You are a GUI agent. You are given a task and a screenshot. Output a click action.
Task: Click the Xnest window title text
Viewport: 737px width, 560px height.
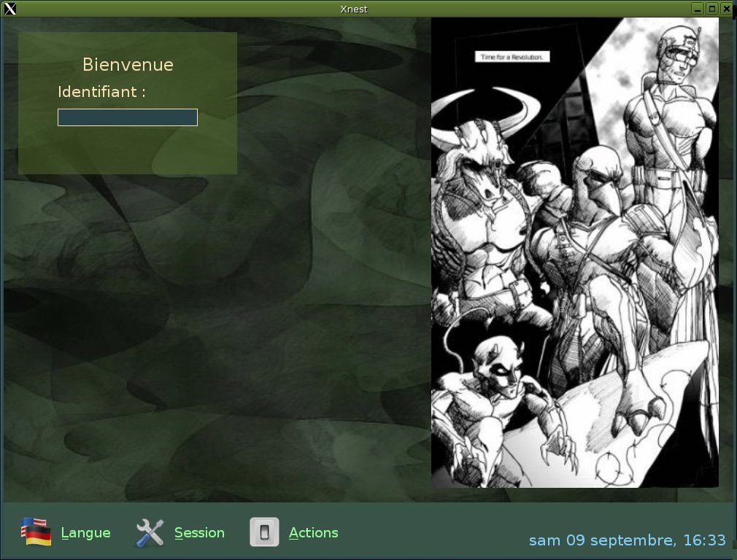[x=353, y=9]
